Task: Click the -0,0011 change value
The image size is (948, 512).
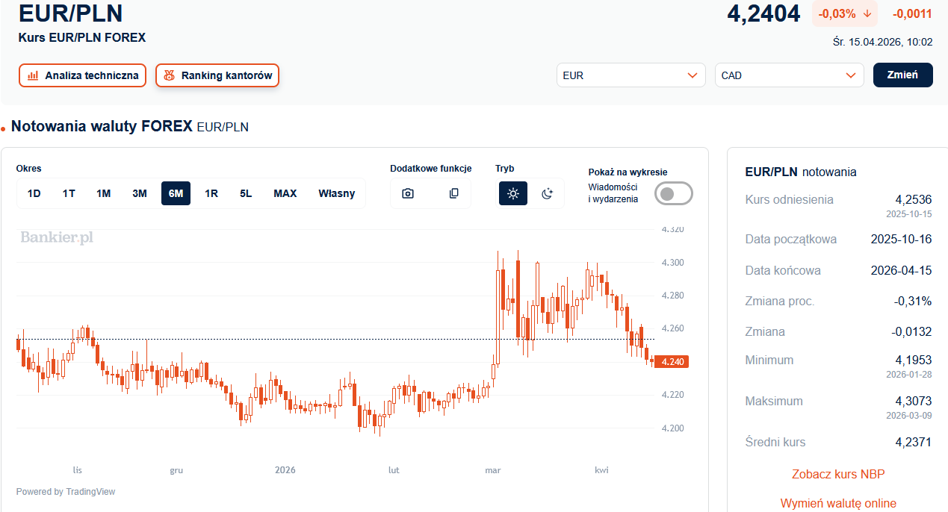Action: click(x=912, y=14)
